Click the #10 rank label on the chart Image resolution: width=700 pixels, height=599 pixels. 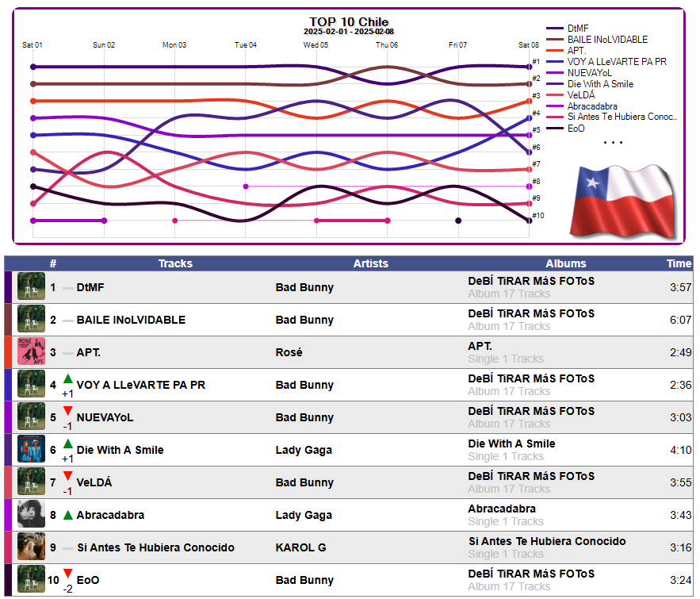(538, 216)
